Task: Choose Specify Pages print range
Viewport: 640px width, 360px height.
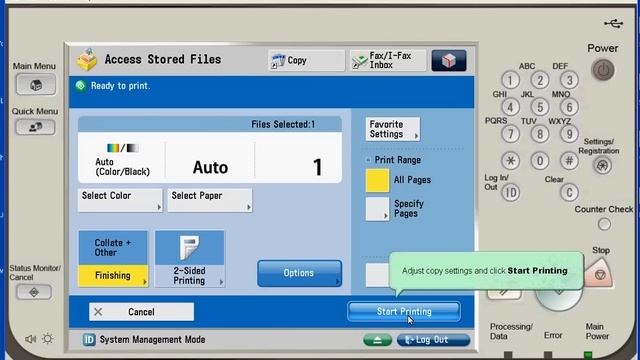Action: click(377, 209)
